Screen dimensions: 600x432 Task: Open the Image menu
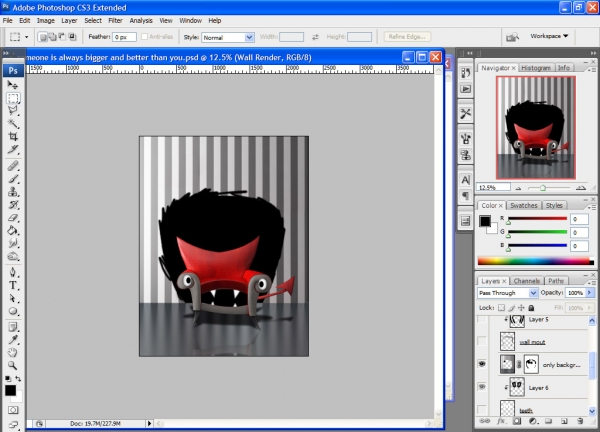[46, 20]
